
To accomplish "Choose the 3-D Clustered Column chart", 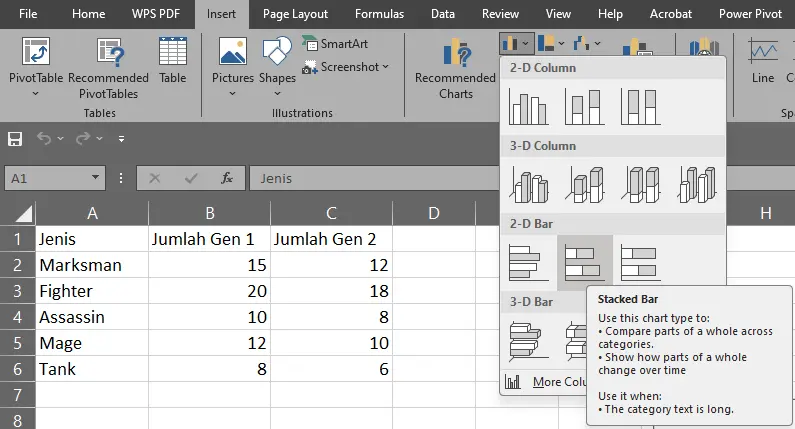I will click(x=528, y=185).
